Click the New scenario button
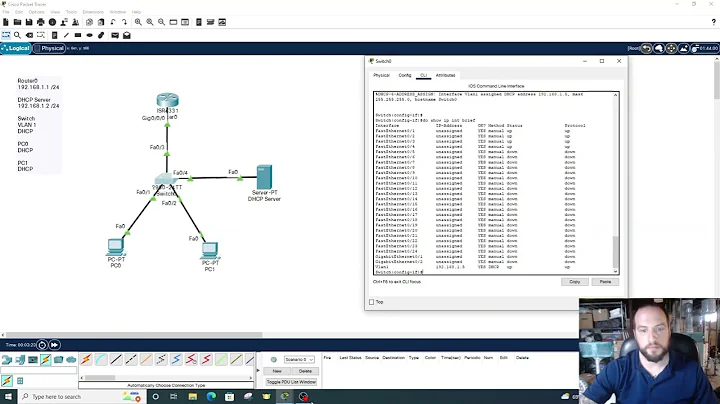Viewport: 720px width, 404px height. coord(277,371)
